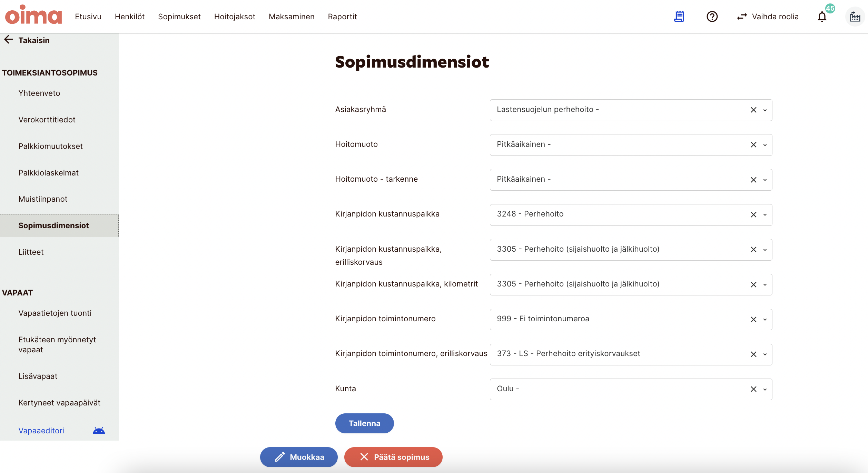
Task: Open Vapaaeditori link in sidebar
Action: (41, 431)
